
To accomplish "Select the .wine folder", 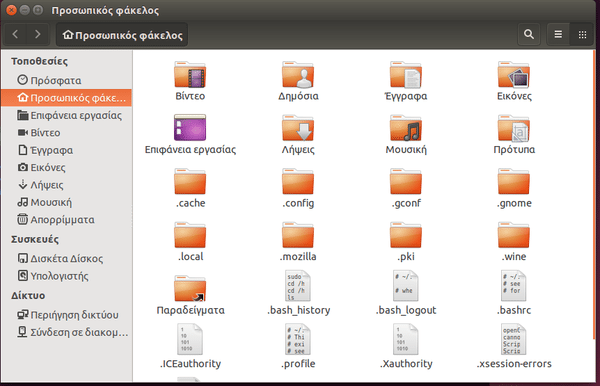I will (x=514, y=235).
